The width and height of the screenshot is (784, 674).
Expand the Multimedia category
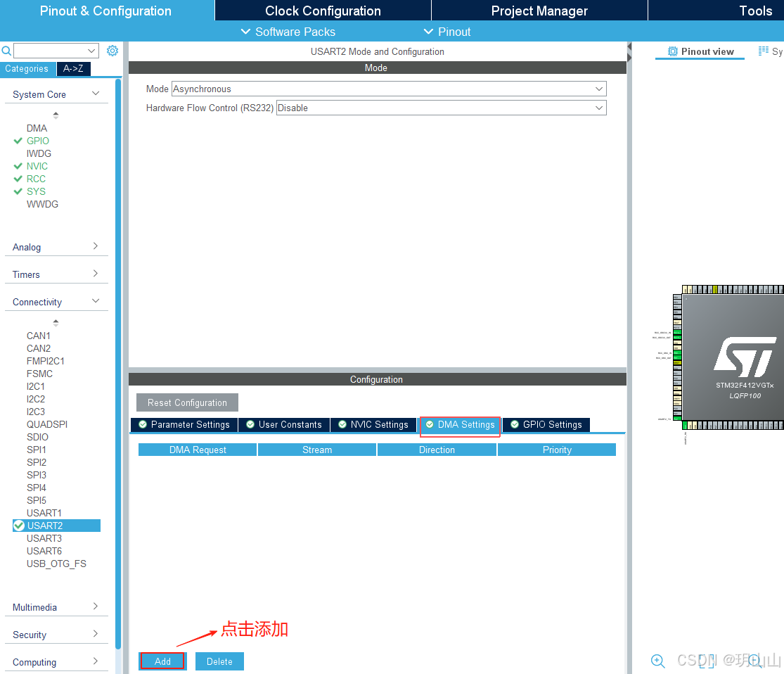(96, 606)
